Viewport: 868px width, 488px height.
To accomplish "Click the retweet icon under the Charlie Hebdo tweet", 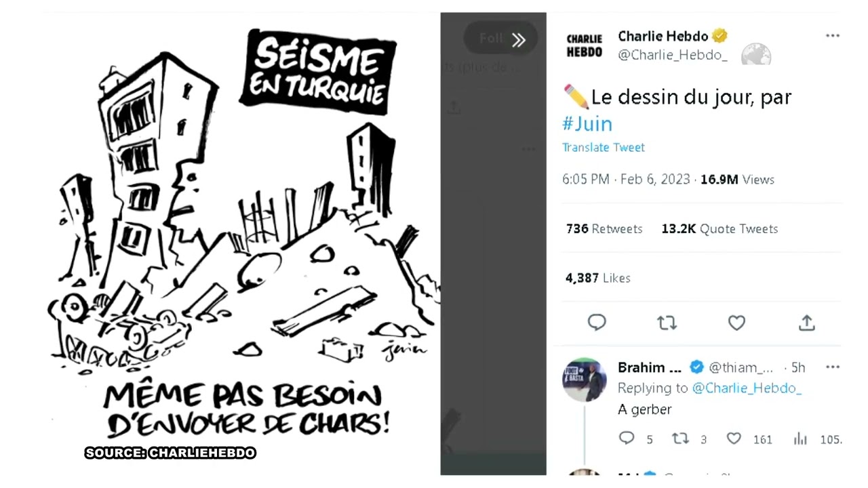I will pos(667,323).
